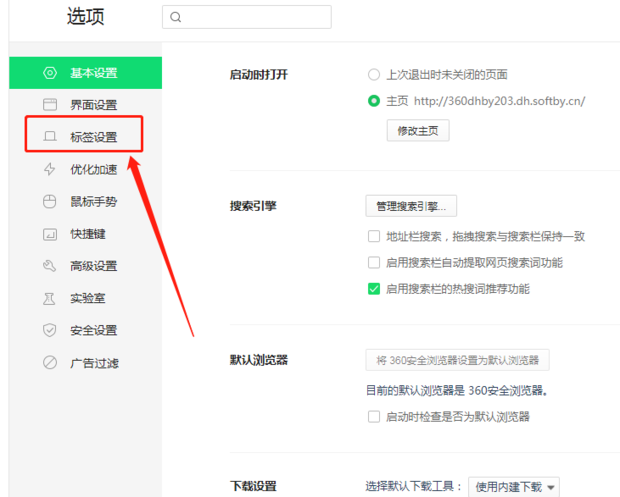620x497 pixels.
Task: Click the 快捷键 keyboard icon
Action: coord(50,234)
